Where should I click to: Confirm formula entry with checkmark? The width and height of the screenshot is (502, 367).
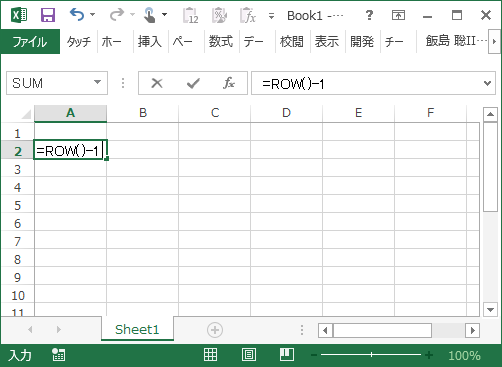(193, 83)
